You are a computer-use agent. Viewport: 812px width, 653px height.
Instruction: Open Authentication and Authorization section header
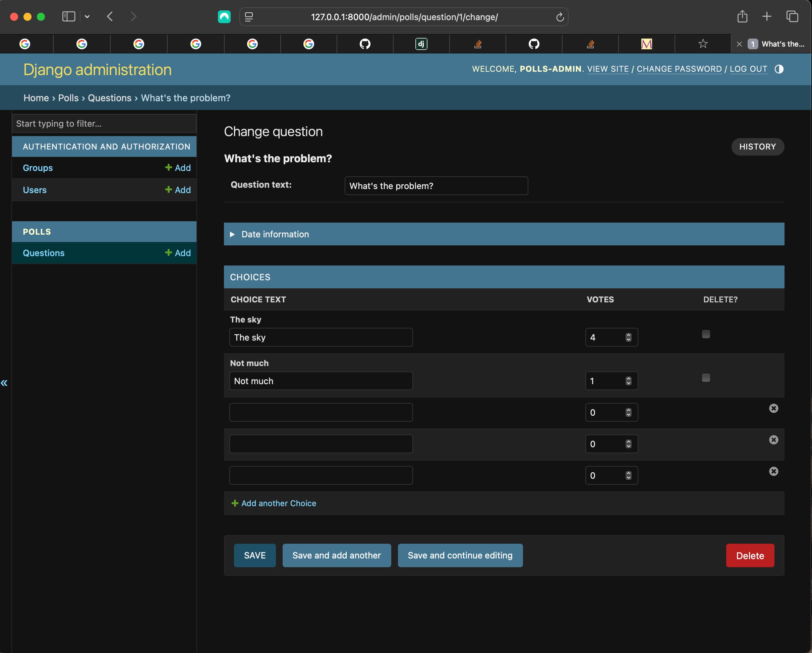(107, 146)
